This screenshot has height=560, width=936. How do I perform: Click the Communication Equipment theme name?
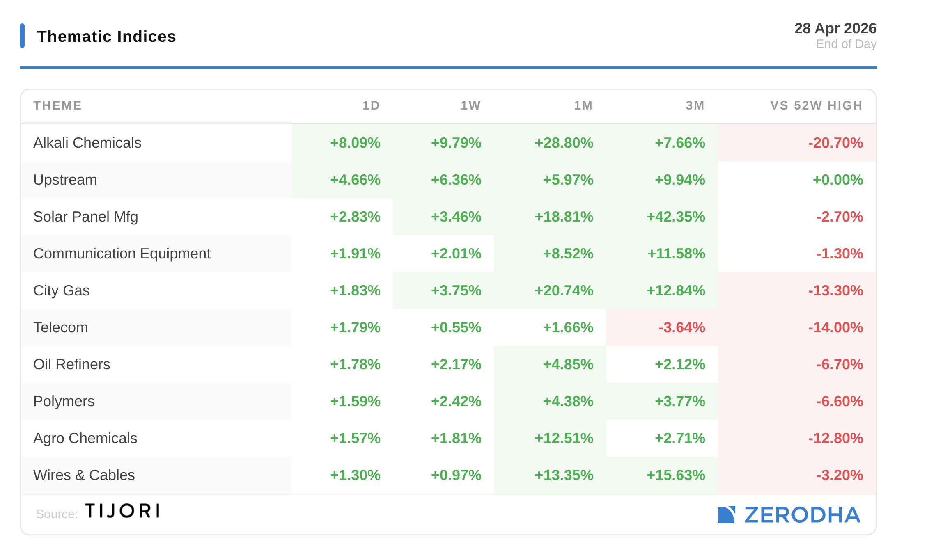[x=122, y=254]
